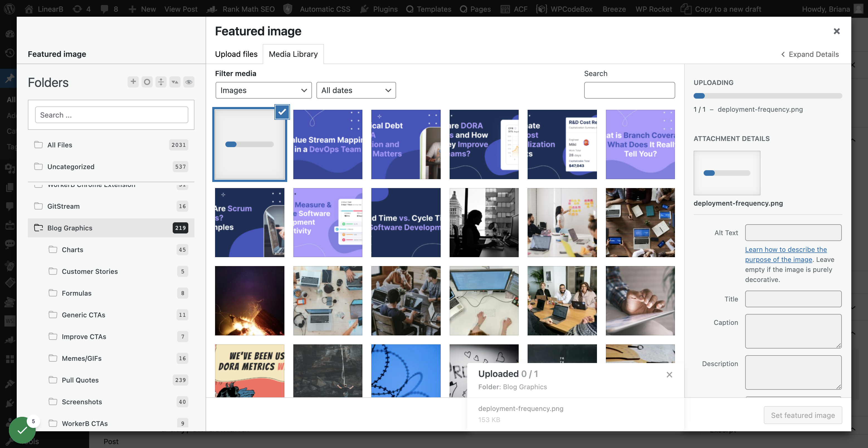Close the Featured image modal
868x448 pixels.
pyautogui.click(x=836, y=31)
